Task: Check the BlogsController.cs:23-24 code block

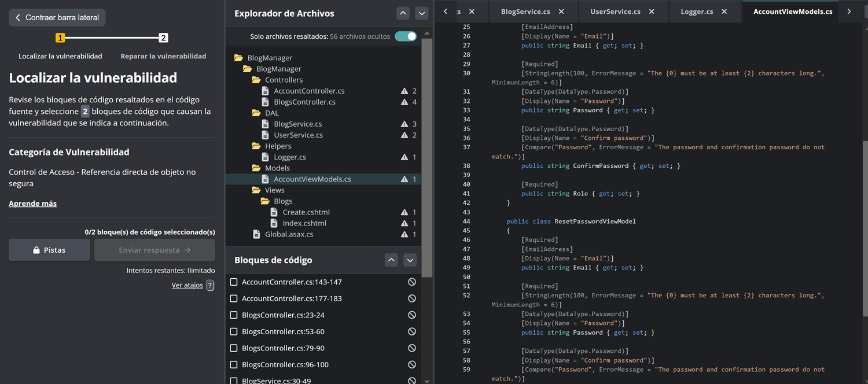Action: (x=234, y=315)
